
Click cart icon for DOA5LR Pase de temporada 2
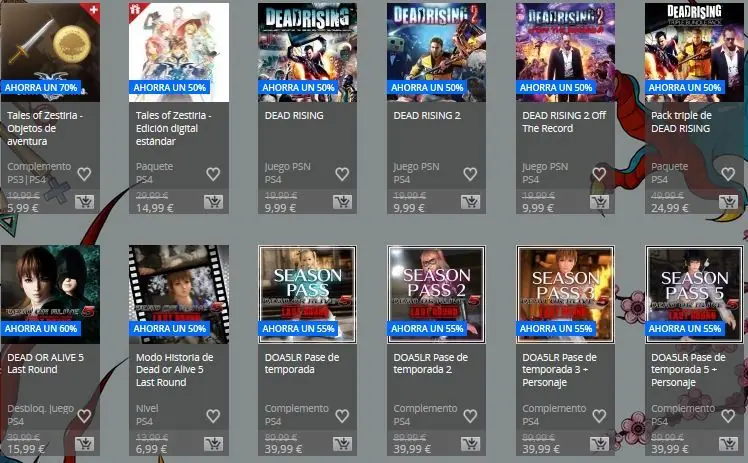tap(470, 444)
